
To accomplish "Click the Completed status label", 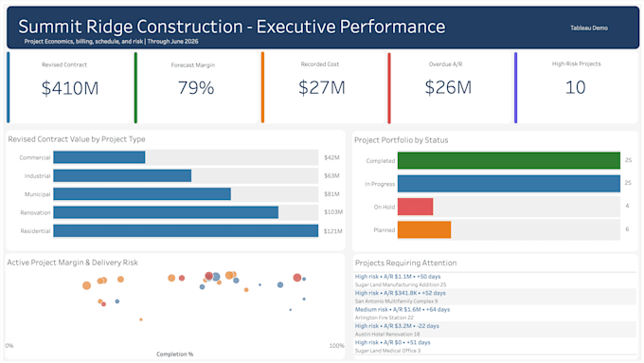I will (x=381, y=161).
